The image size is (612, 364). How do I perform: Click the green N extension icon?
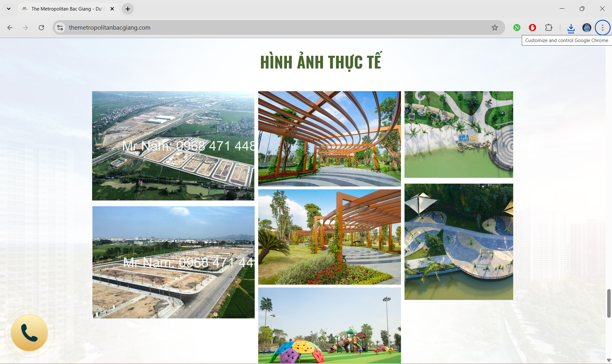[x=517, y=28]
